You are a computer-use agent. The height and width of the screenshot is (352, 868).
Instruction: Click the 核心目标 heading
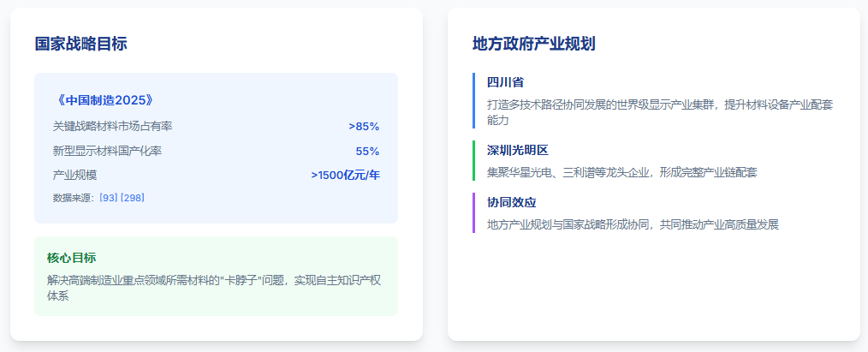coord(72,258)
